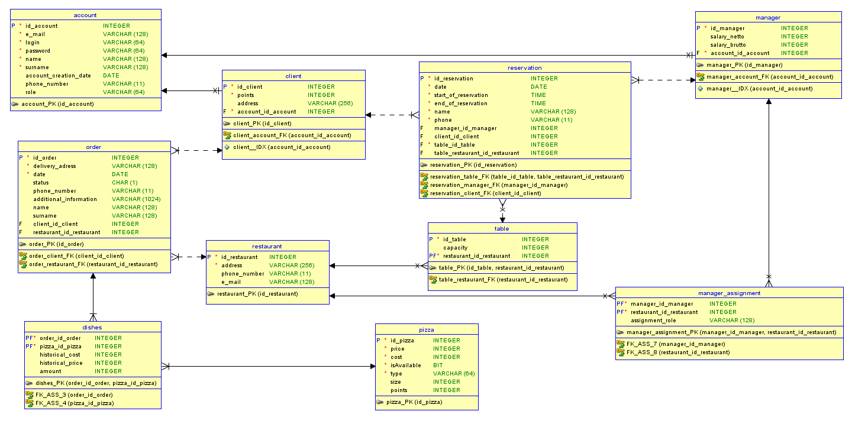Click the VARCHAR (256) type in client
Viewport: 868px width, 437px height.
click(x=330, y=103)
